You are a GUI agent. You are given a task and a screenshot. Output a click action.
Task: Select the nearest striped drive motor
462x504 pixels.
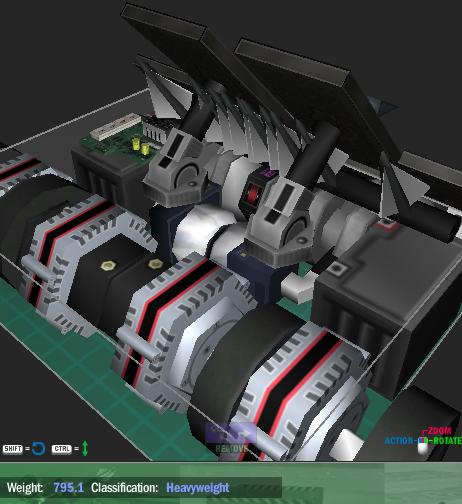coord(283,387)
